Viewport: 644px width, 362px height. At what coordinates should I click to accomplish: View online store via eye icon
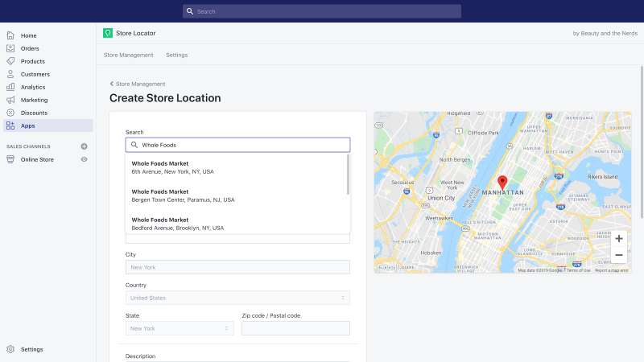84,159
